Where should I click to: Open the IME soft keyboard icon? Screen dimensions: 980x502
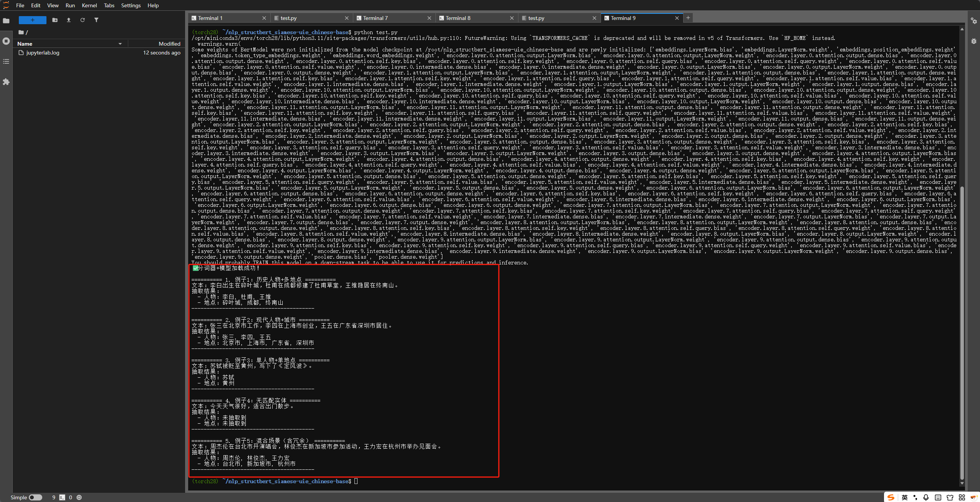tap(938, 497)
